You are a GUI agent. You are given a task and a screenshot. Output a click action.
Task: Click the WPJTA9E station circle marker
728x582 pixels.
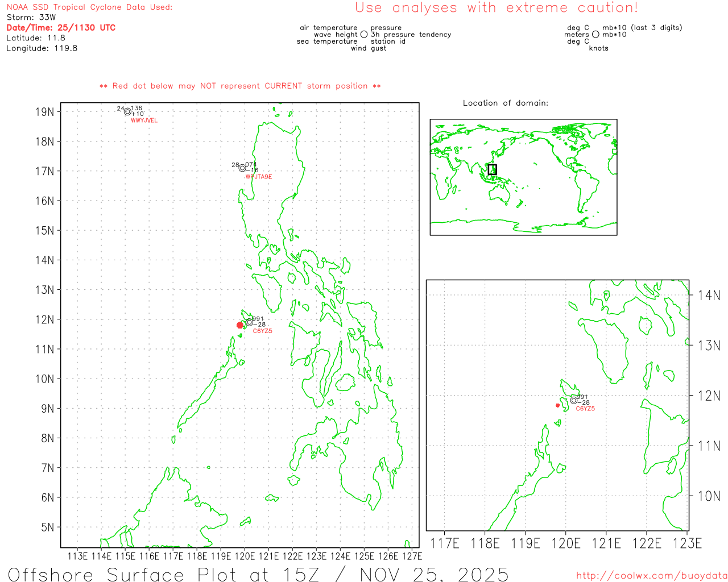pyautogui.click(x=242, y=168)
